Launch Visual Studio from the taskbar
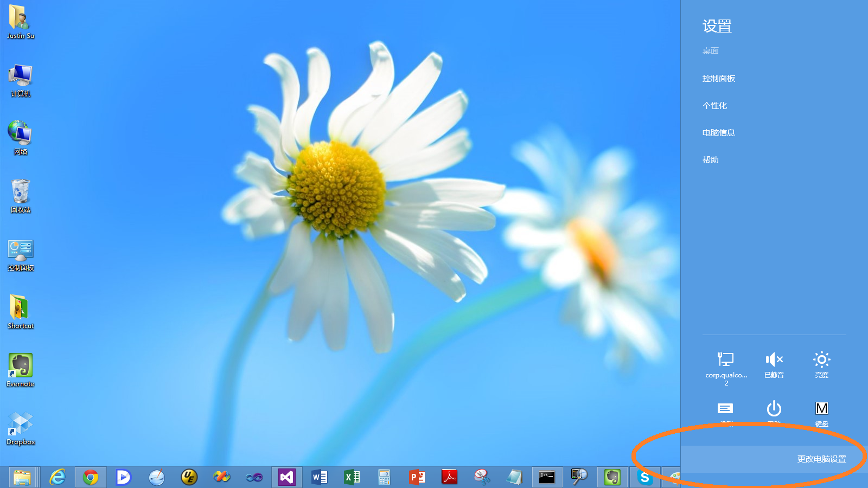 [x=286, y=477]
